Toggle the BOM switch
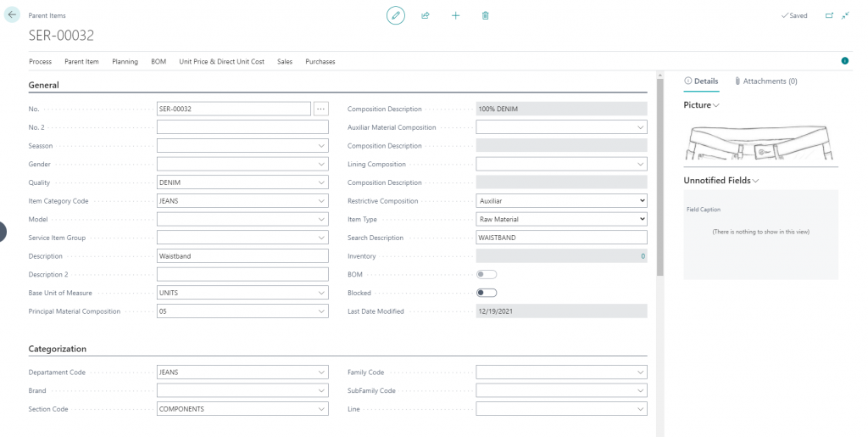This screenshot has width=868, height=437. tap(487, 274)
